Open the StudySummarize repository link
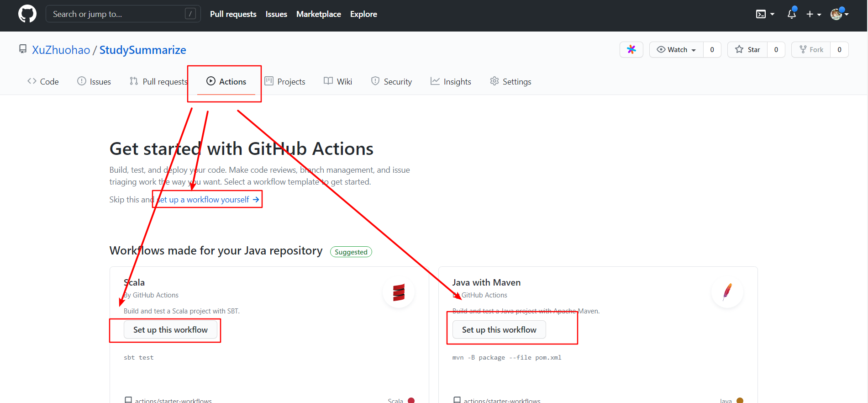This screenshot has width=868, height=403. [142, 50]
